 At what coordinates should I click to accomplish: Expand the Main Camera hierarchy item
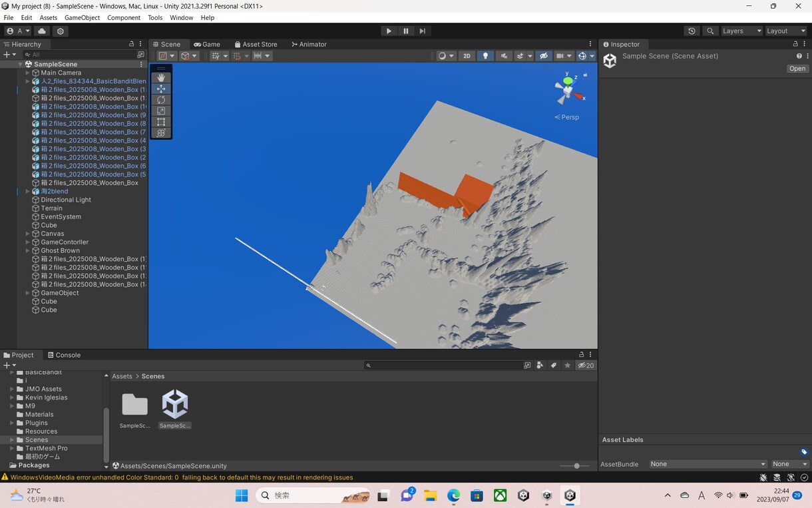[x=28, y=73]
